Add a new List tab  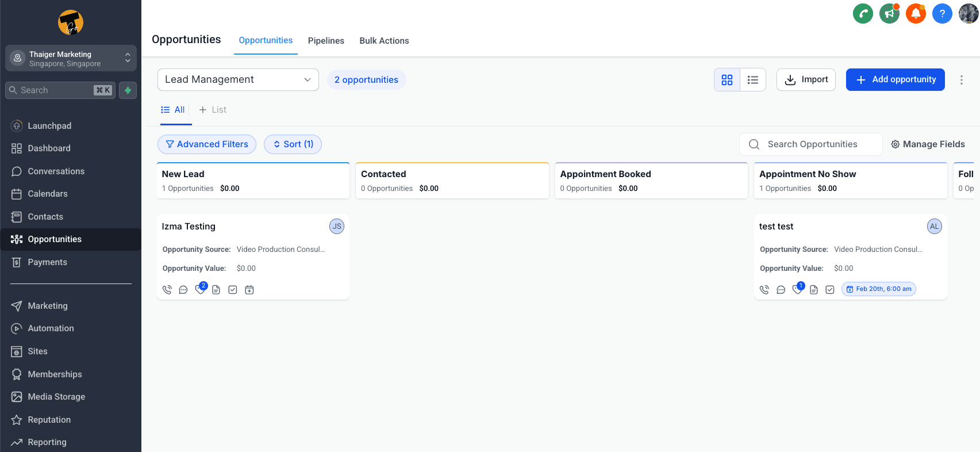pos(213,110)
